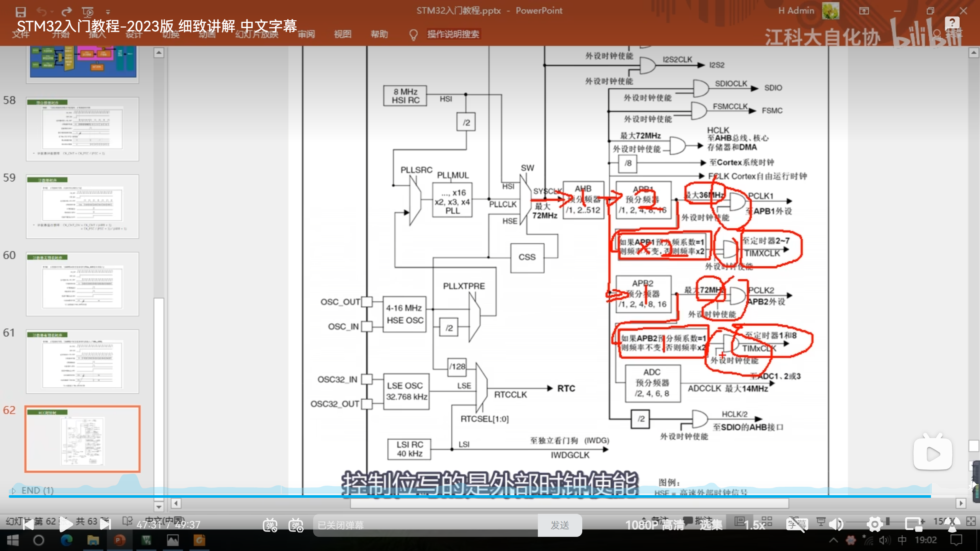Select slide 60 thumbnail
Image resolution: width=980 pixels, height=551 pixels.
click(82, 284)
